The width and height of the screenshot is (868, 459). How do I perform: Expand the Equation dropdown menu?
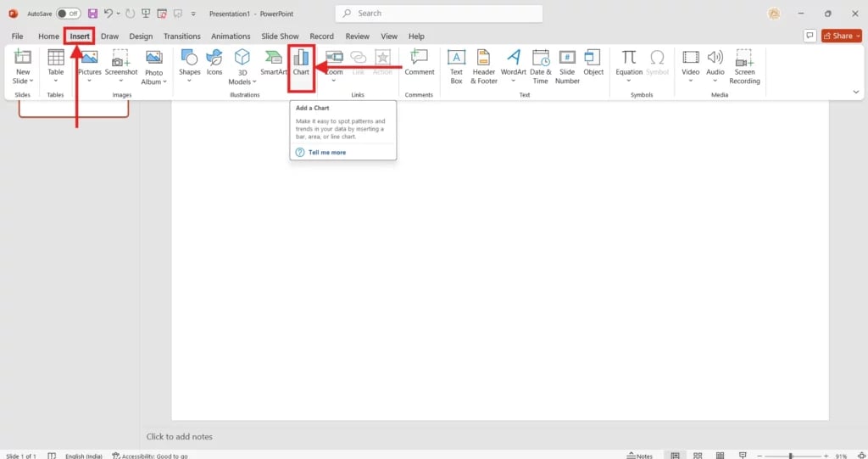tap(629, 81)
